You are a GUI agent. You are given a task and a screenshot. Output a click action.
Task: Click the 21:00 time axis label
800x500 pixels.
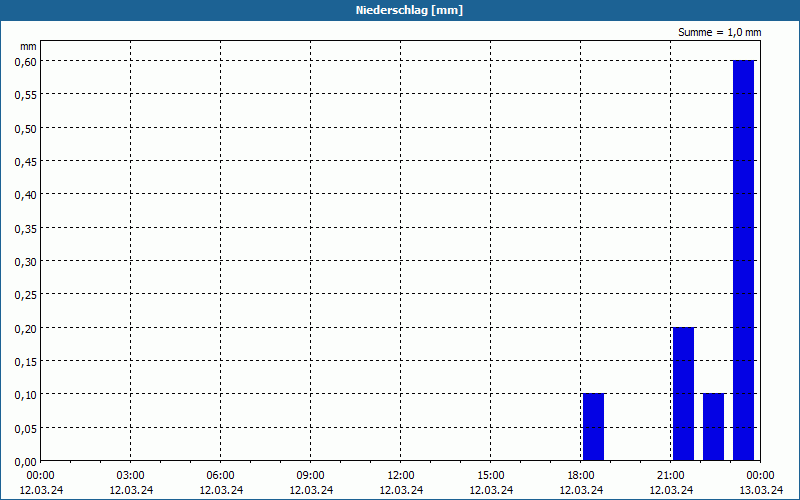[670, 476]
